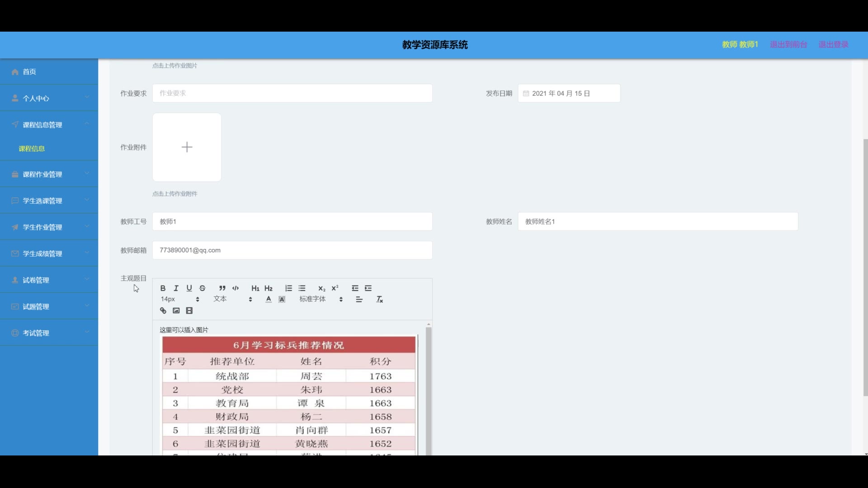Open the calendar icon in 发布日期

click(x=526, y=94)
